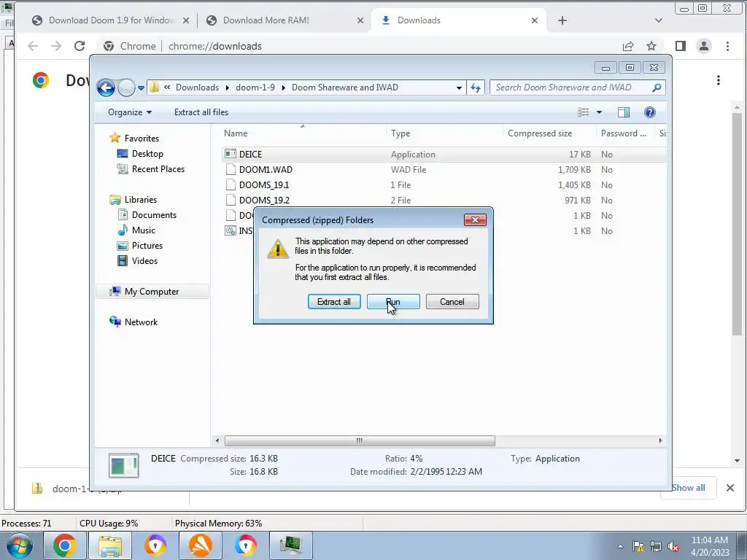Select Network in the navigation pane
The height and width of the screenshot is (560, 747).
click(141, 322)
